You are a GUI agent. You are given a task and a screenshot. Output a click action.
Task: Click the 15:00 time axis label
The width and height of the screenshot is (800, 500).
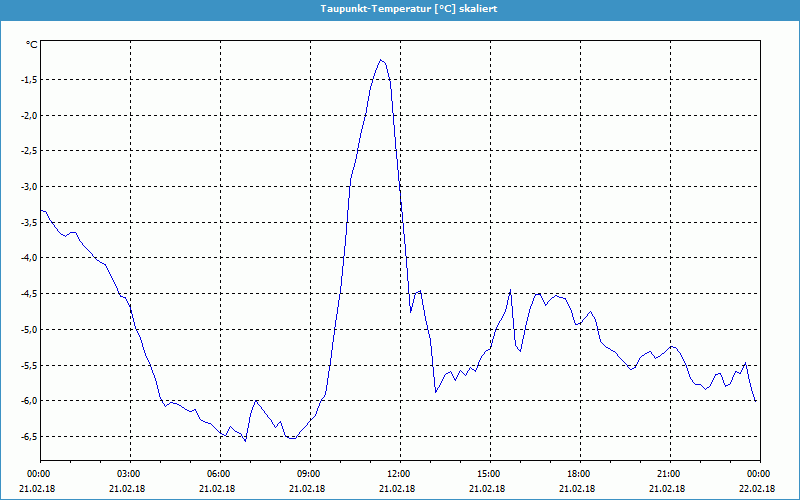click(x=489, y=474)
